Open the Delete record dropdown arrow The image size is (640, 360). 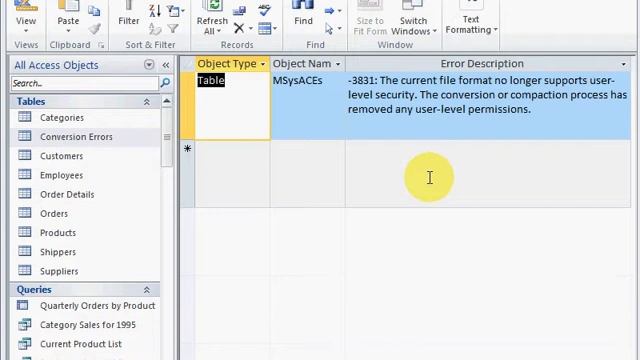(x=251, y=28)
